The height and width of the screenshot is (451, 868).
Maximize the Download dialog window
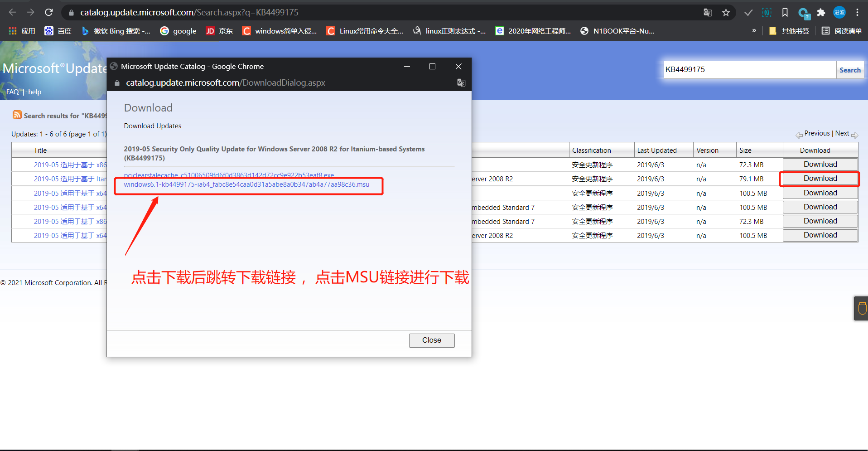(x=432, y=66)
